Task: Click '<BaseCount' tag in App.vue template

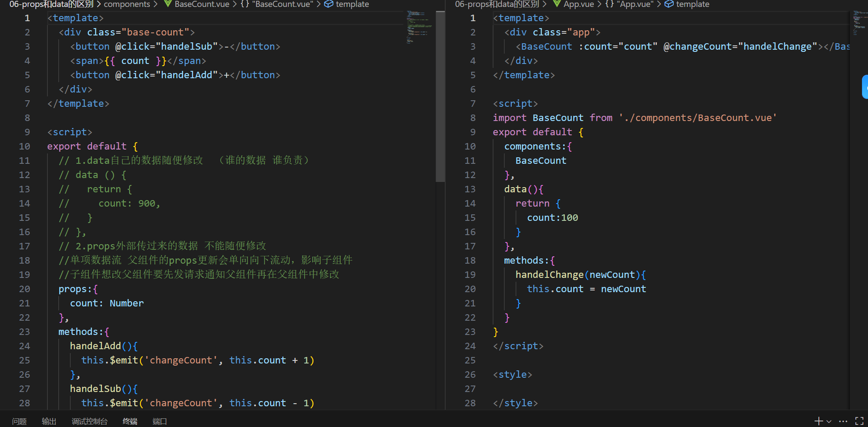Action: (x=544, y=47)
